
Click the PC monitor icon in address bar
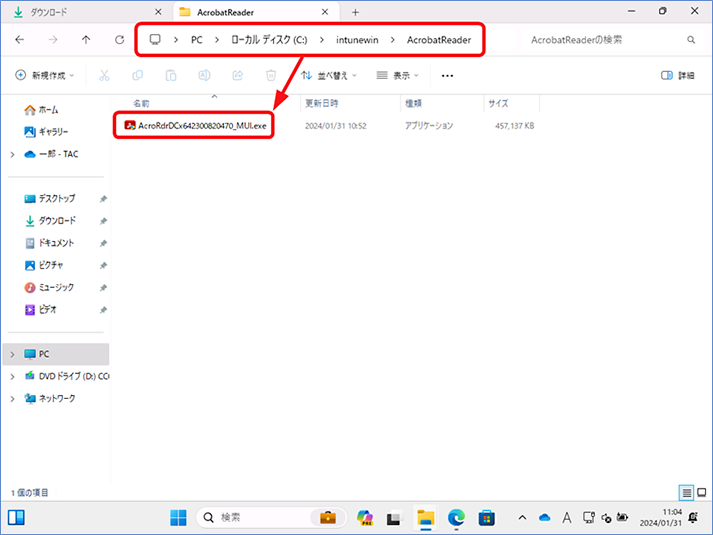(x=155, y=40)
